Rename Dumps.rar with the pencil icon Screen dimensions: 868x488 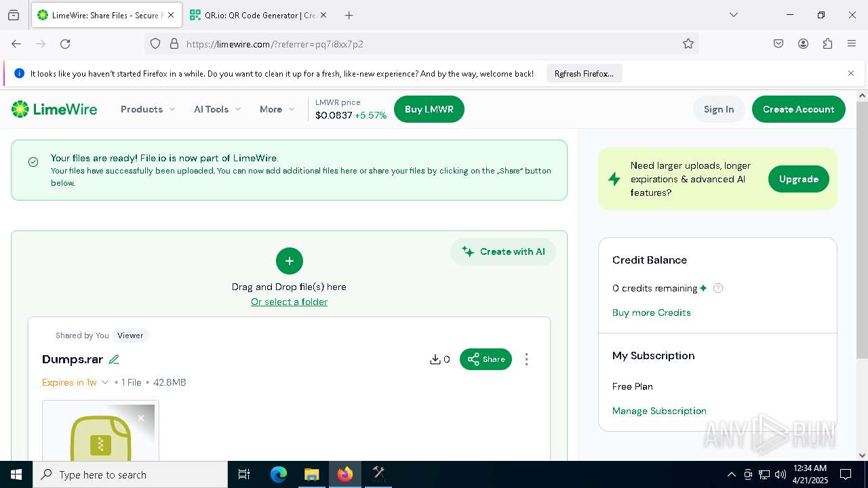[114, 359]
